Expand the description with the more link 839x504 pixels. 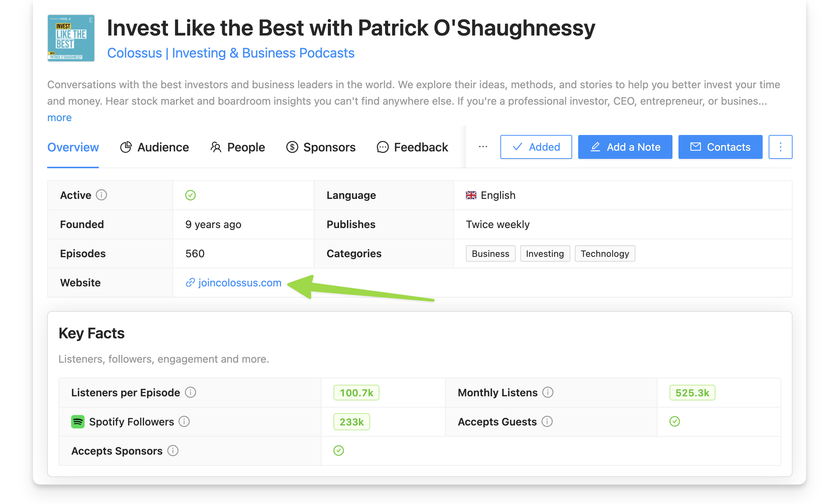point(59,118)
